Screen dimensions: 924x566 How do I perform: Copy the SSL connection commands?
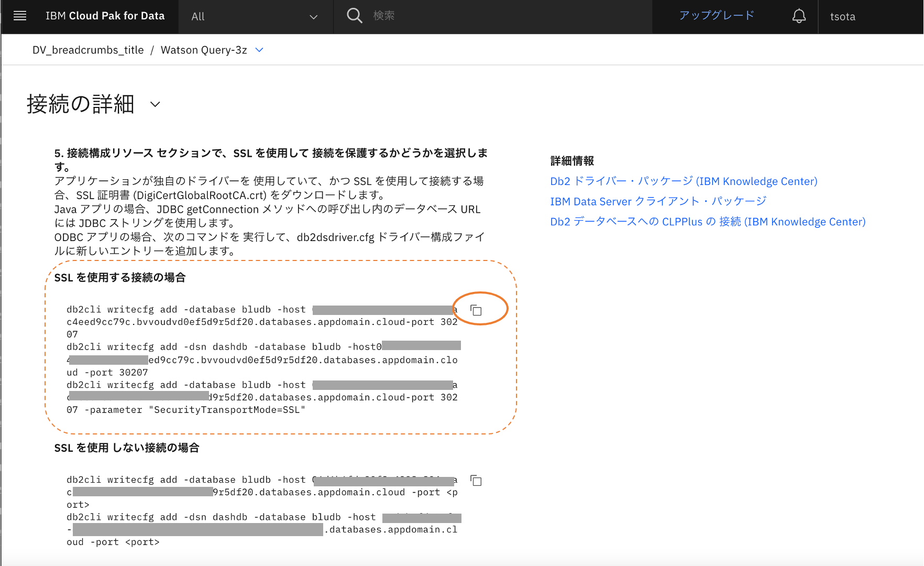pos(476,310)
